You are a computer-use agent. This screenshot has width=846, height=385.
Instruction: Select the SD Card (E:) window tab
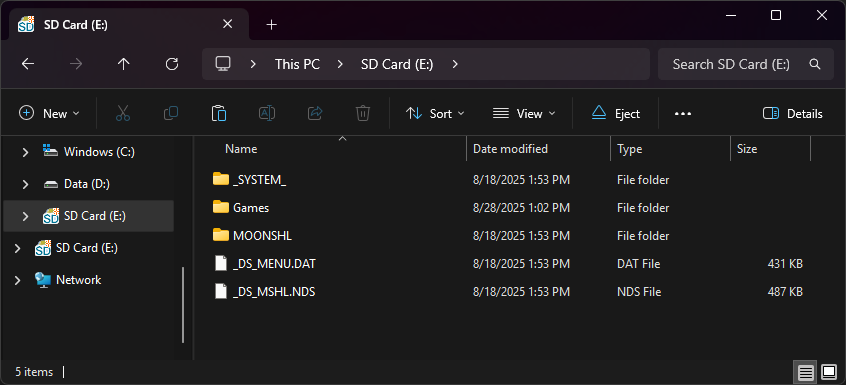pyautogui.click(x=129, y=24)
